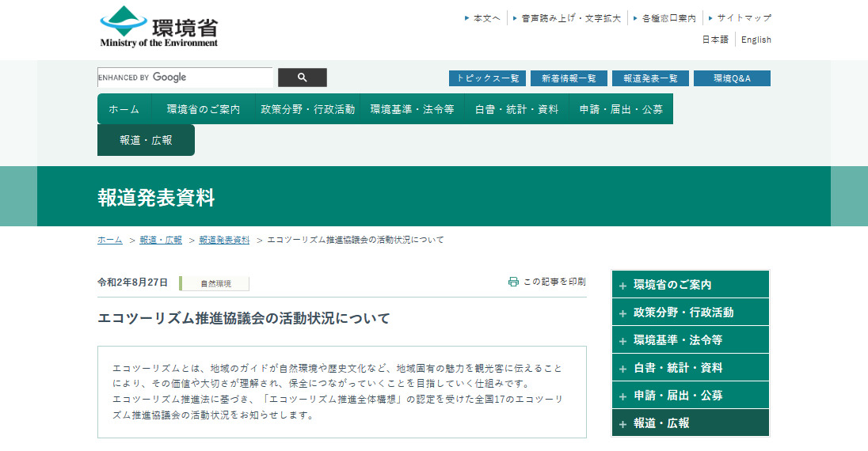Select 白書・統計・資料 in navigation bar

click(516, 109)
